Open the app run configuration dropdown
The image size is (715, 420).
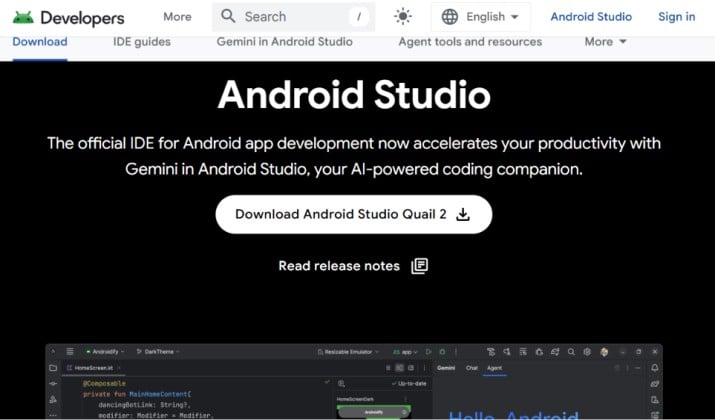pos(405,352)
